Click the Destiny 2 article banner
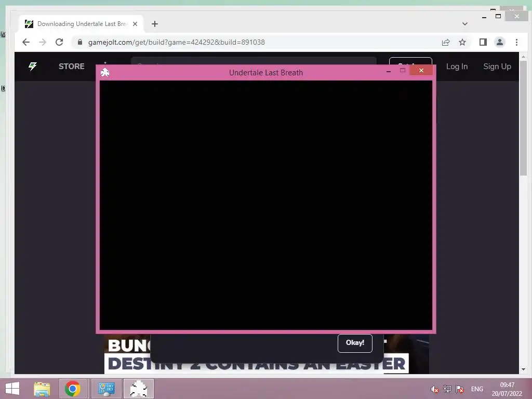The width and height of the screenshot is (532, 399). (x=267, y=354)
